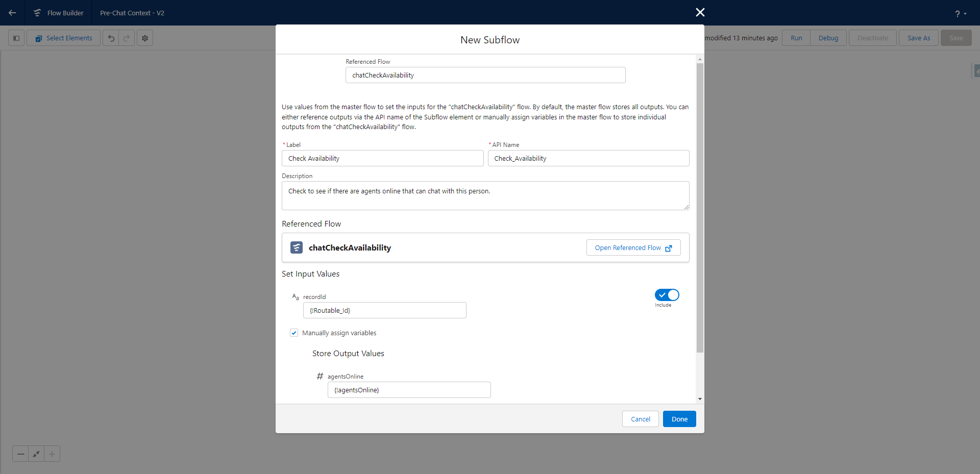Click the external link icon on Open Referenced Flow
This screenshot has height=474, width=980.
(x=669, y=248)
